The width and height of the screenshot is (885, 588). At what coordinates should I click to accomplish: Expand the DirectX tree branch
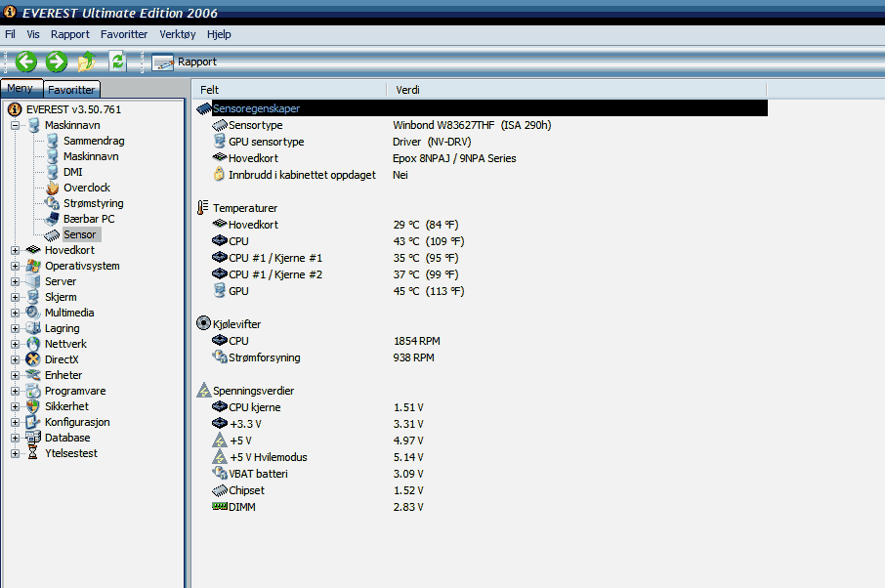(16, 359)
